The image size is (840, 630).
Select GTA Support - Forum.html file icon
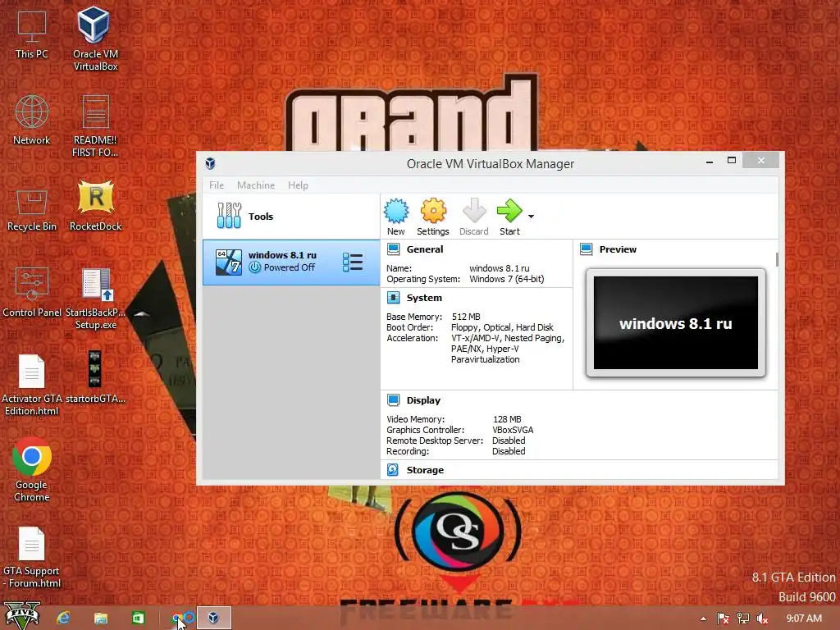[32, 557]
